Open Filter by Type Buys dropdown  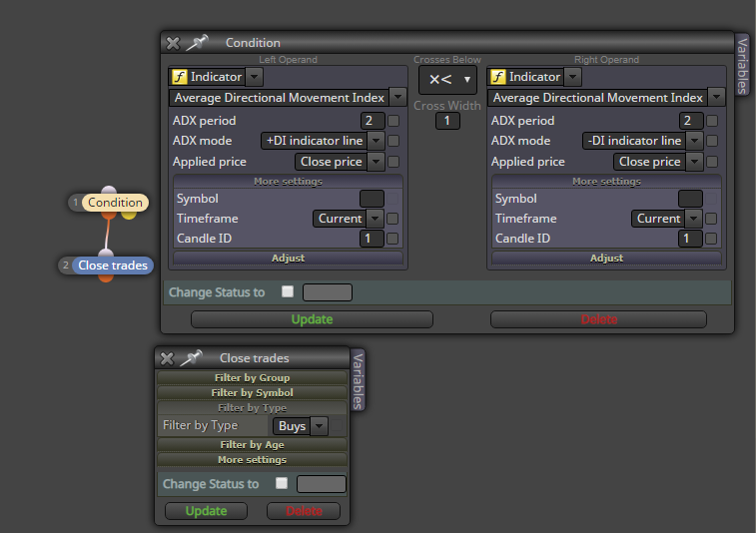319,426
